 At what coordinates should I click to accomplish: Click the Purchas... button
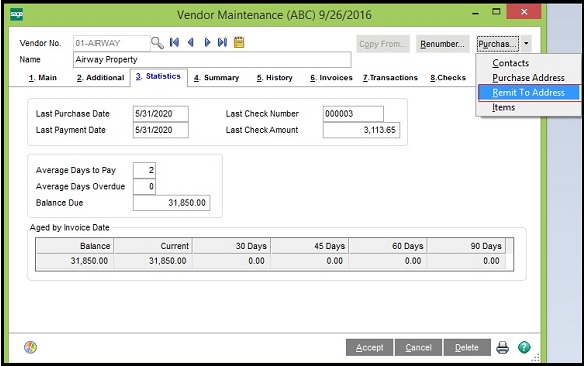(498, 44)
